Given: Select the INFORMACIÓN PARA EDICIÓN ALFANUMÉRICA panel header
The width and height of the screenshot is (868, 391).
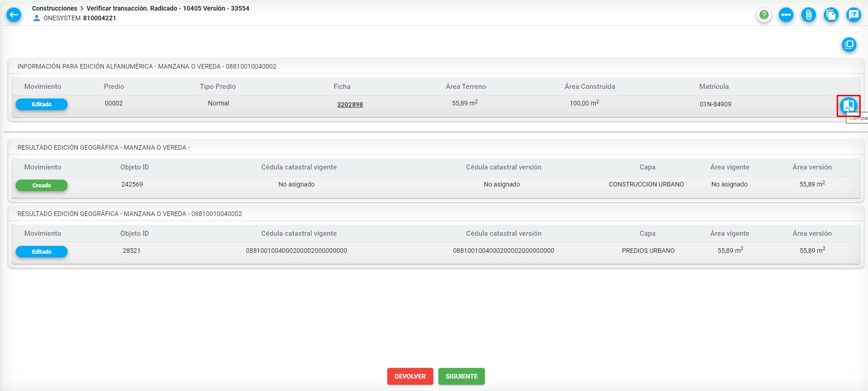Looking at the screenshot, I should coord(436,66).
